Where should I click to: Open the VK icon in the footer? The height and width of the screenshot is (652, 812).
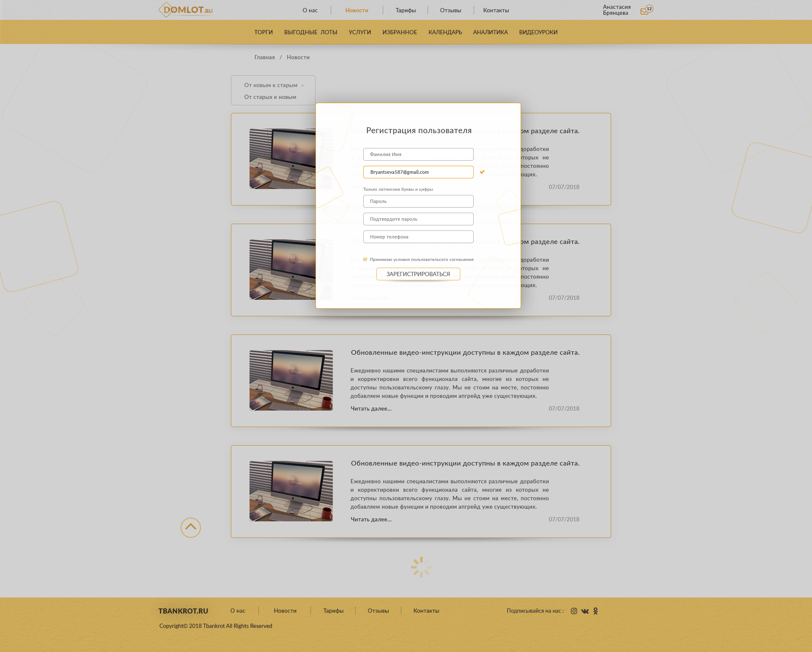click(585, 611)
